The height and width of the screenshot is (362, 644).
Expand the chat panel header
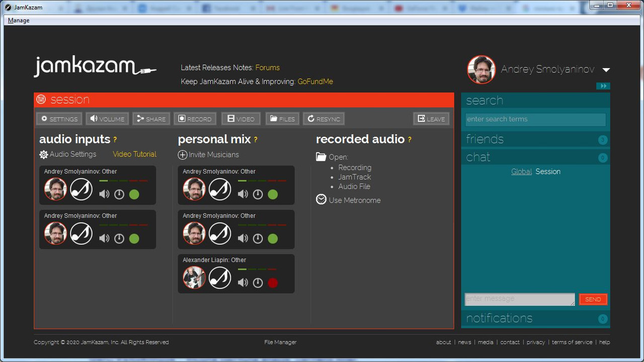(536, 157)
